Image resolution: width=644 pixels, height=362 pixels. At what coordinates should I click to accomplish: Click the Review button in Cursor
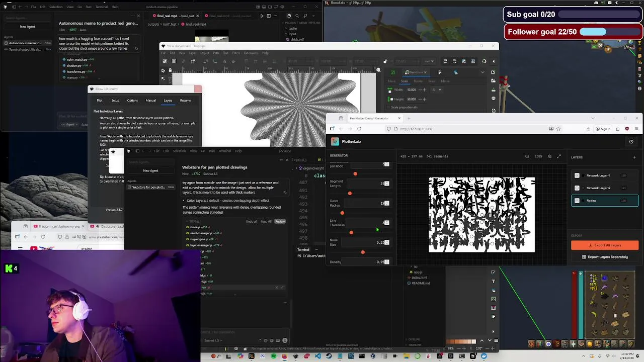pyautogui.click(x=280, y=221)
